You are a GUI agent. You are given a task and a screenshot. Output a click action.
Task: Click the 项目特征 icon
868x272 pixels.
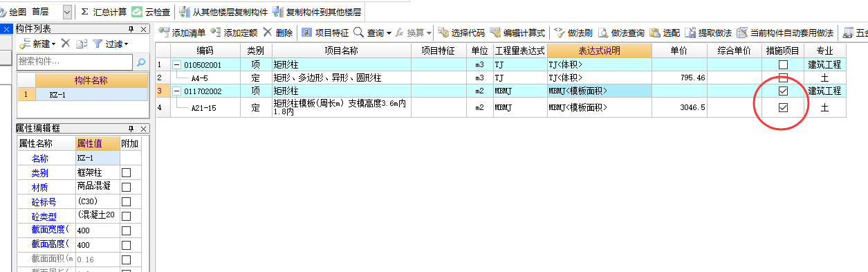(x=307, y=32)
